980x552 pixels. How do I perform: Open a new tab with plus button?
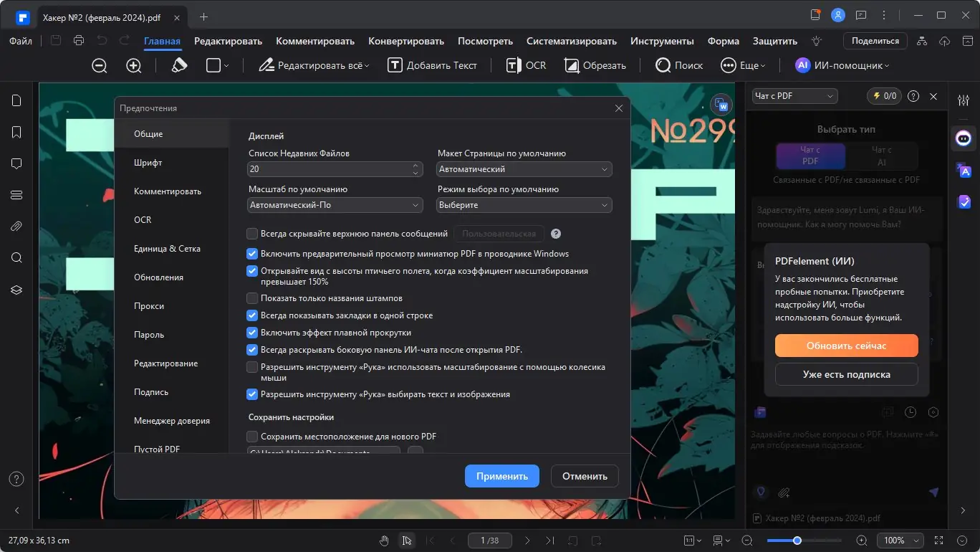click(204, 16)
